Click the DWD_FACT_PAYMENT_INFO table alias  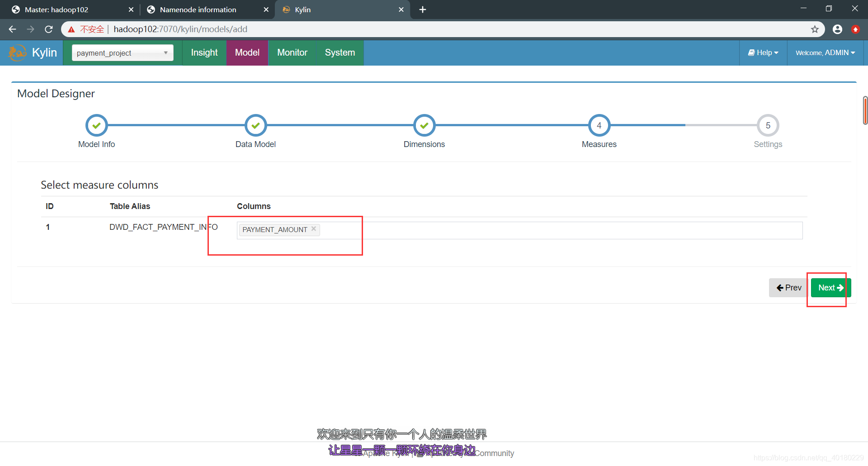[164, 227]
